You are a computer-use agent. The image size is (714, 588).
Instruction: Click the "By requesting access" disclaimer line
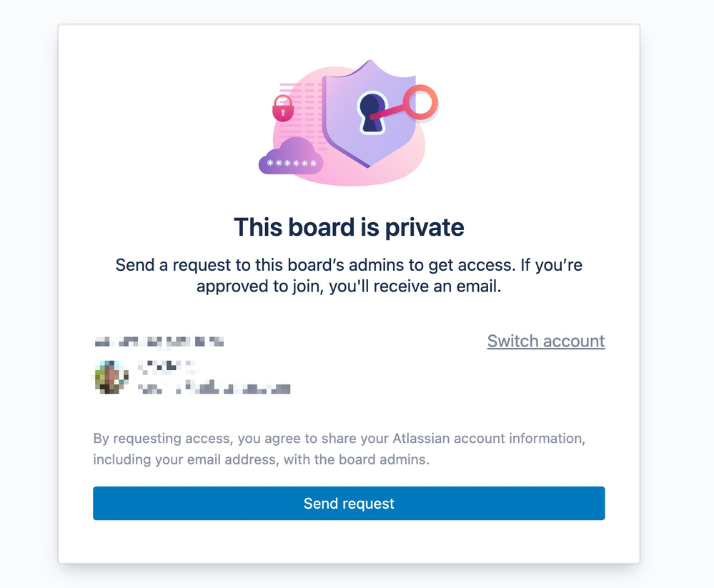coord(339,438)
